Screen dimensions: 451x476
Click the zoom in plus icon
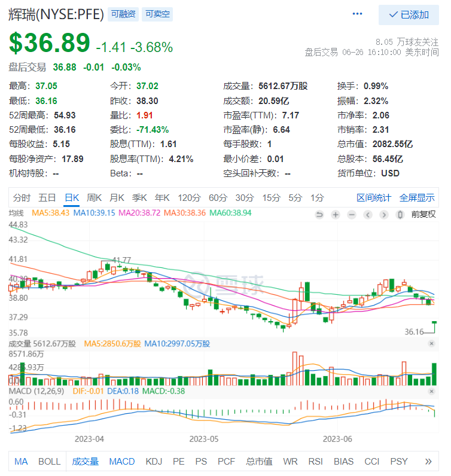(x=336, y=215)
